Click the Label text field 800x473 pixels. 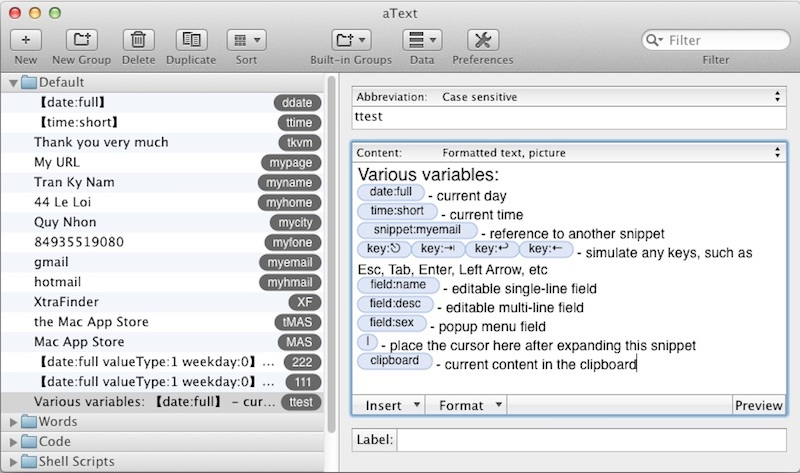[x=590, y=440]
